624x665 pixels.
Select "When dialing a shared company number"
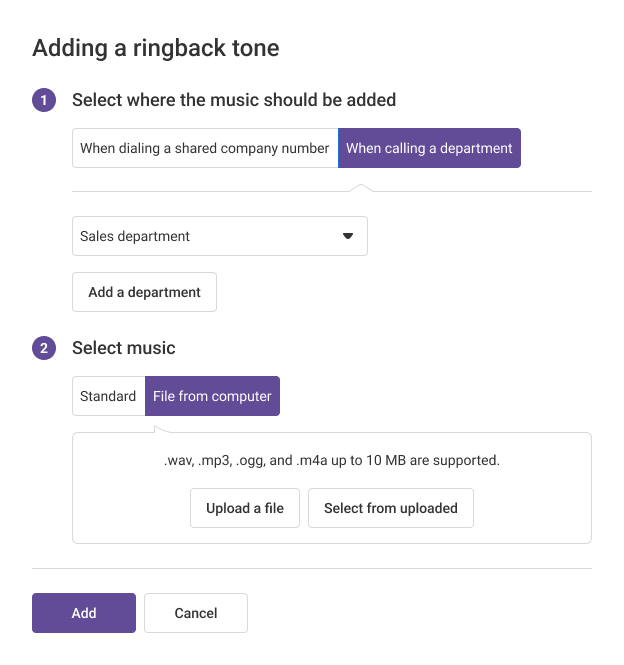(x=205, y=148)
